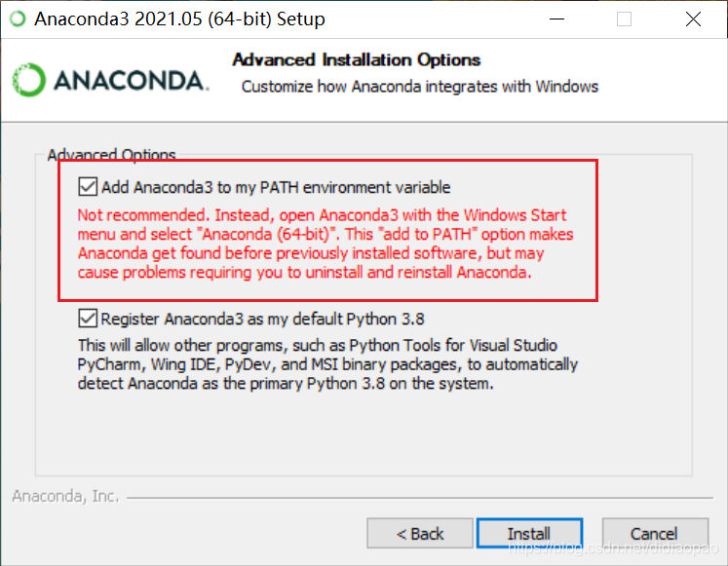Start installation with the Install button
The width and height of the screenshot is (728, 566).
pyautogui.click(x=529, y=534)
